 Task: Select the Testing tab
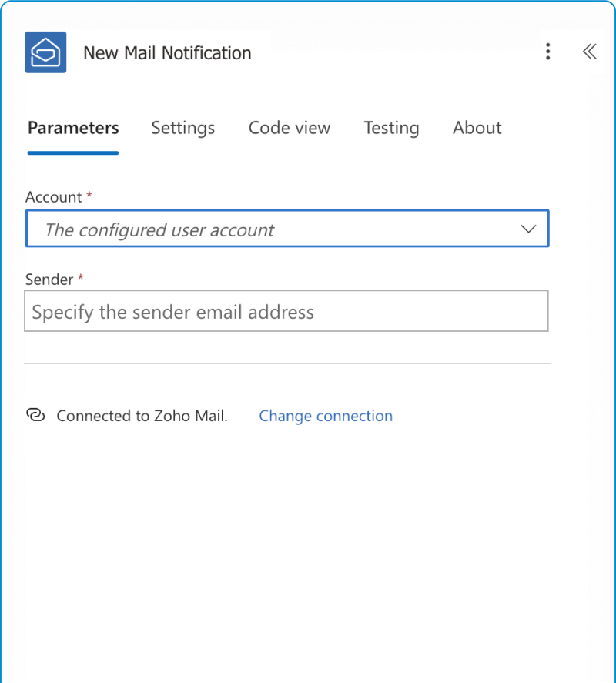[x=391, y=128]
